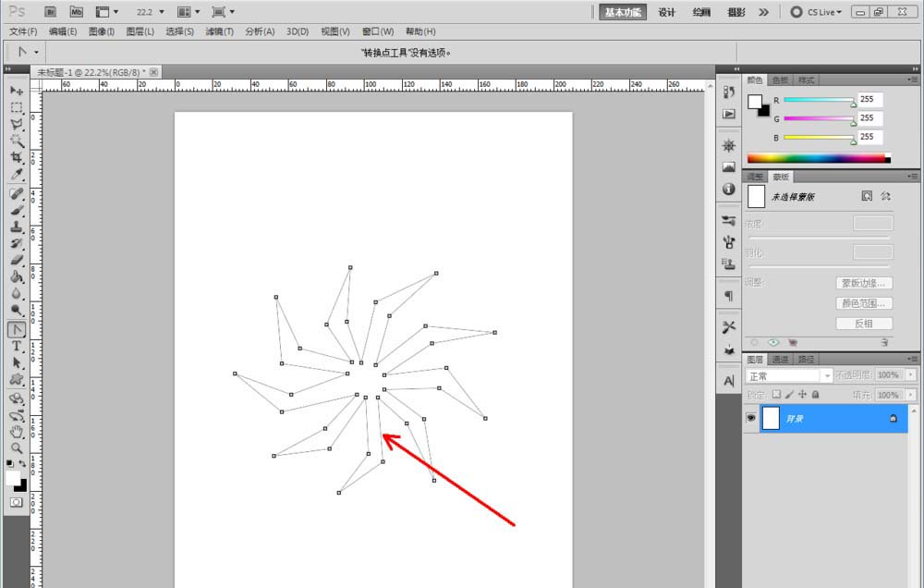Select the Clone Stamp tool
This screenshot has height=588, width=924.
[x=17, y=227]
